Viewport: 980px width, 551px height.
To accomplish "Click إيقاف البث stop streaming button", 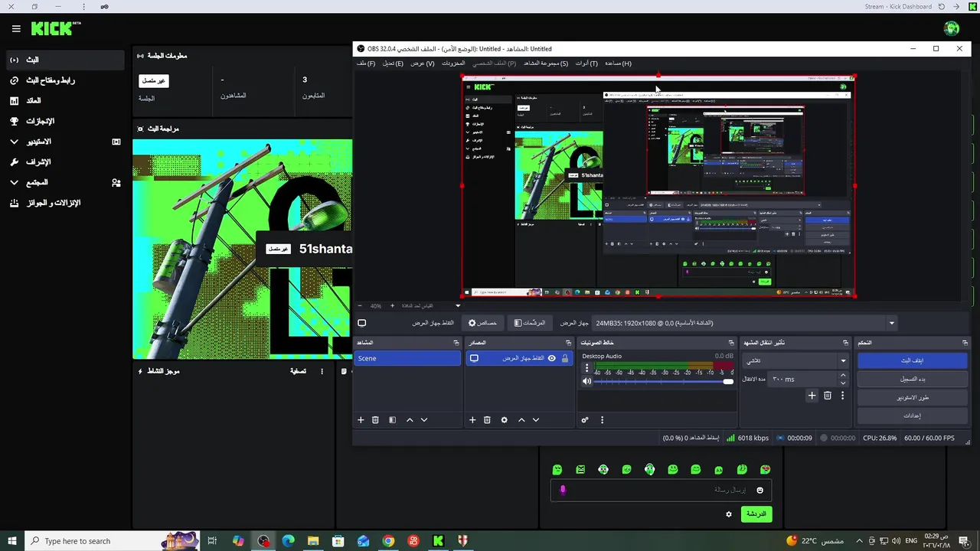I will [911, 360].
